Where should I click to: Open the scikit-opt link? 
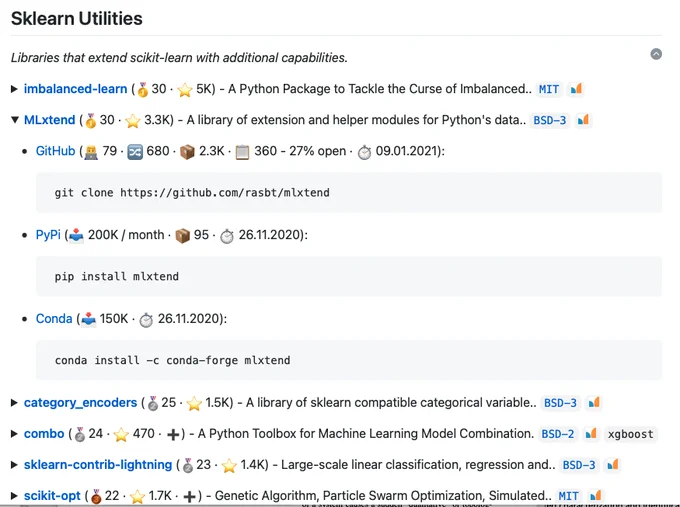tap(52, 496)
